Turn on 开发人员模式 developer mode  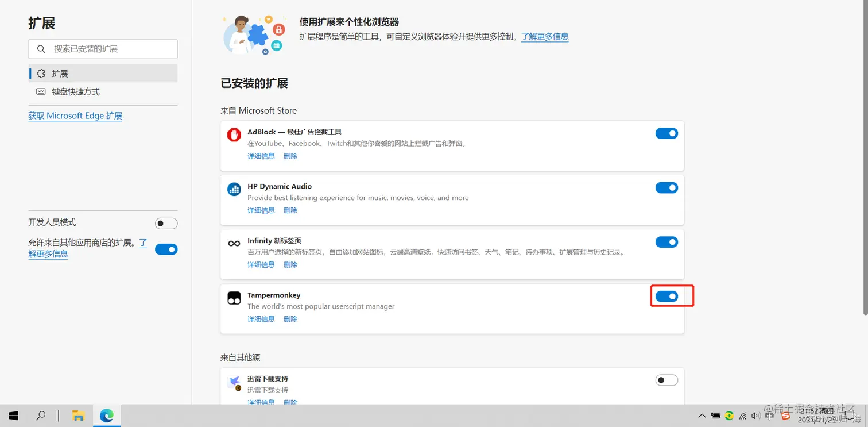click(166, 224)
